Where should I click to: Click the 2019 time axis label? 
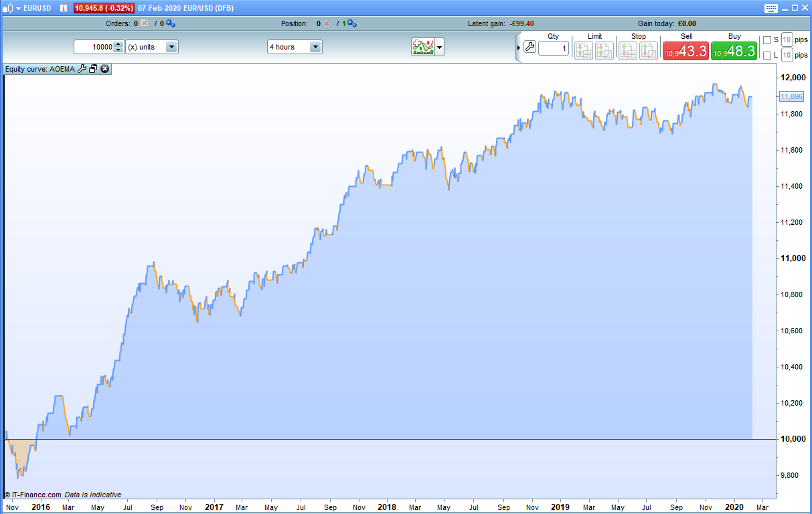click(560, 507)
